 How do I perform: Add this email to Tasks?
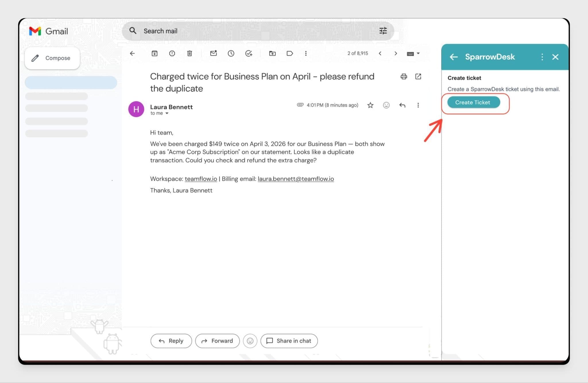249,53
